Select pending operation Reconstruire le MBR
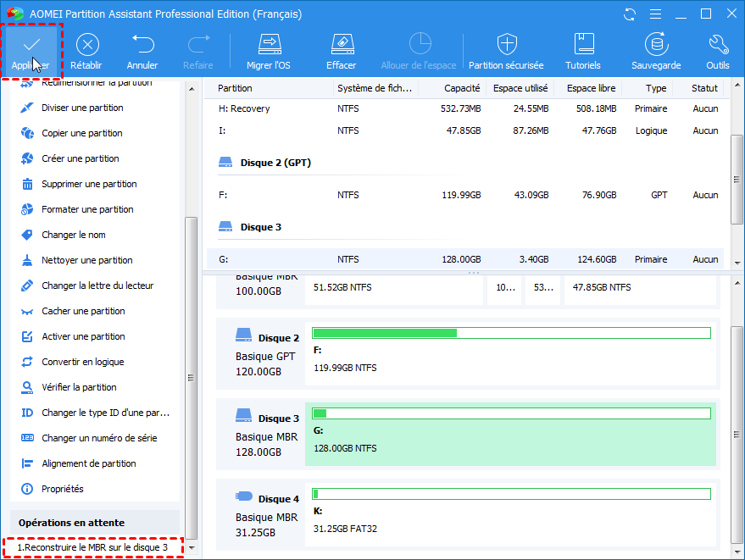This screenshot has height=560, width=745. [x=92, y=547]
